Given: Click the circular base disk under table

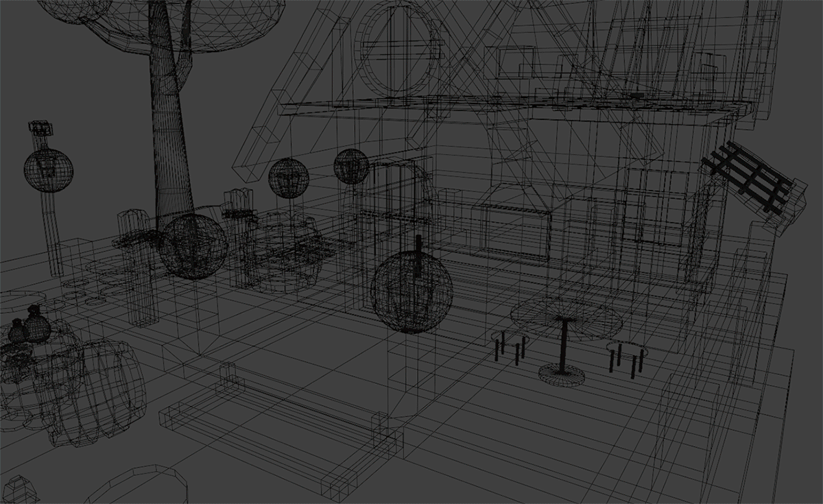Looking at the screenshot, I should pos(562,373).
